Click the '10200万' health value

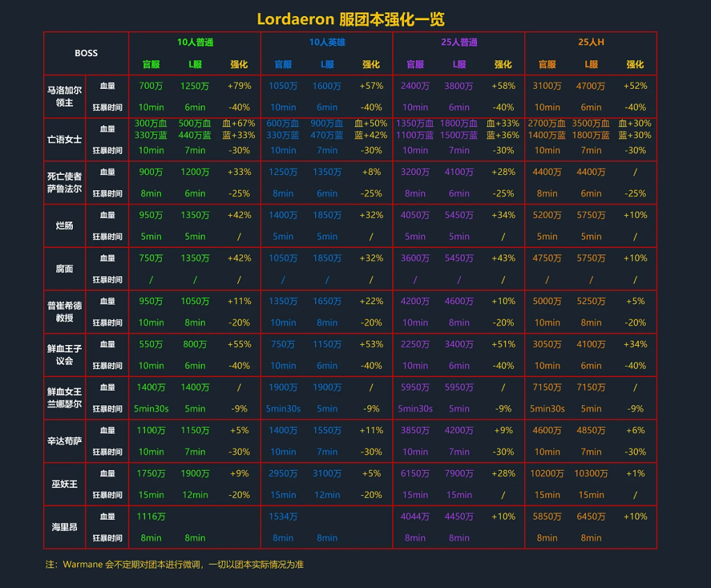tap(547, 473)
